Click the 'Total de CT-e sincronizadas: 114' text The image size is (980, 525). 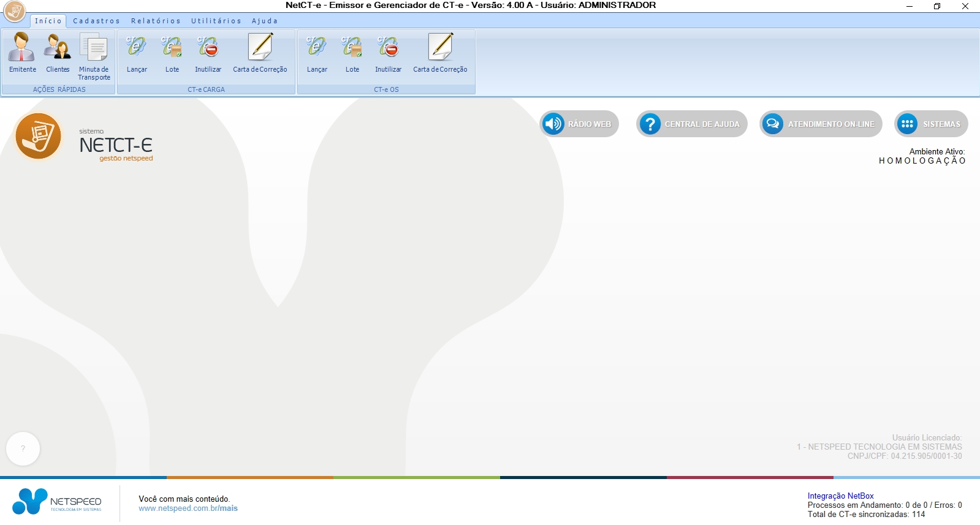click(866, 515)
